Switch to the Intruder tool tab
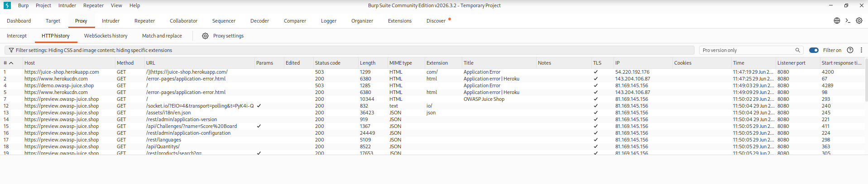The width and height of the screenshot is (868, 184). [110, 21]
